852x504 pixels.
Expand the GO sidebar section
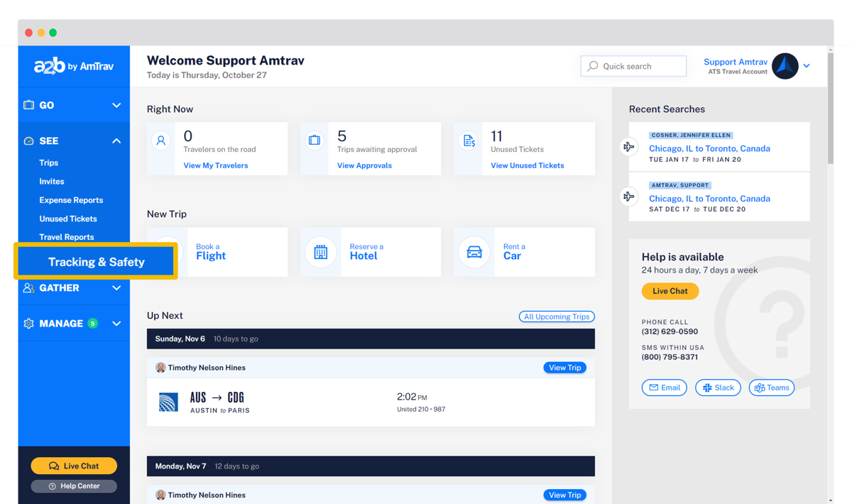pos(116,104)
